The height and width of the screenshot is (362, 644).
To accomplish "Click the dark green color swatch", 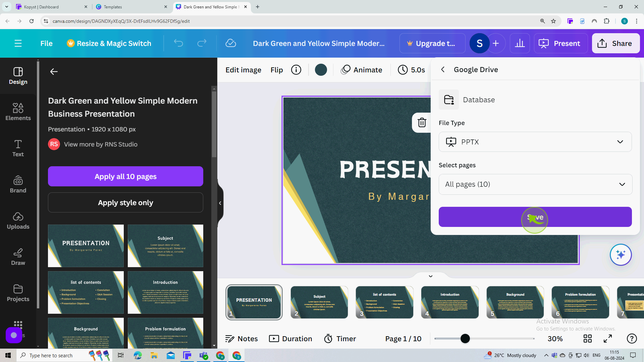I will (321, 70).
